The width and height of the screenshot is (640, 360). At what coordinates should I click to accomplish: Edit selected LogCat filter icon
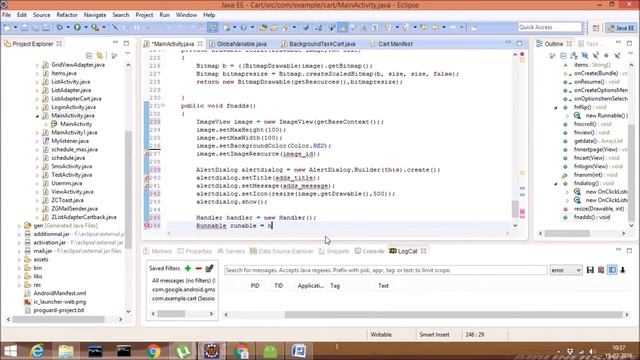click(209, 268)
